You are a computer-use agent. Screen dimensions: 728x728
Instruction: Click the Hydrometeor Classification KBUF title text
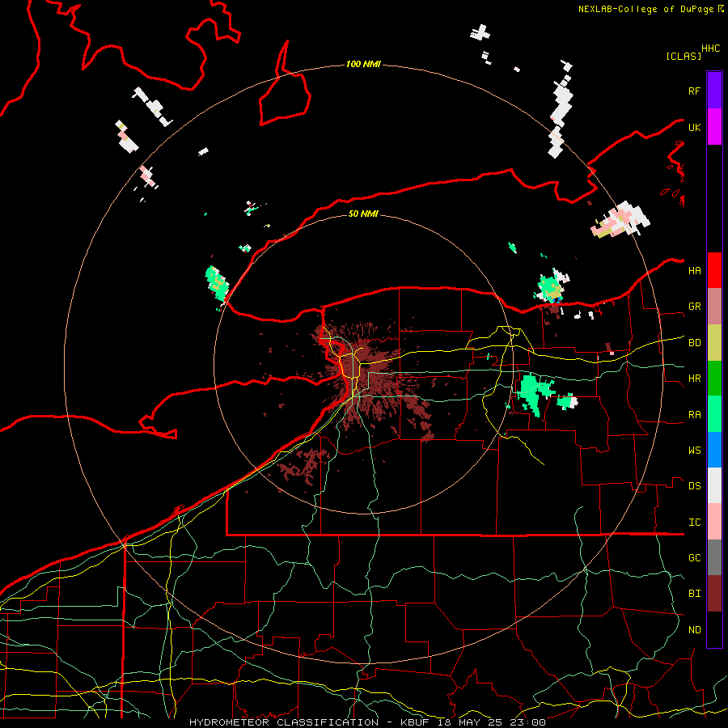tap(367, 722)
